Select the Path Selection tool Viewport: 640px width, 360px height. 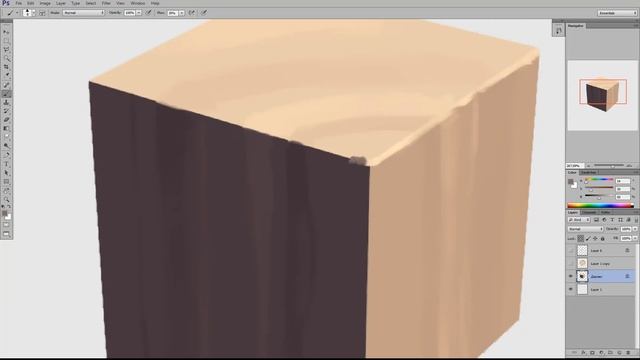pos(6,173)
